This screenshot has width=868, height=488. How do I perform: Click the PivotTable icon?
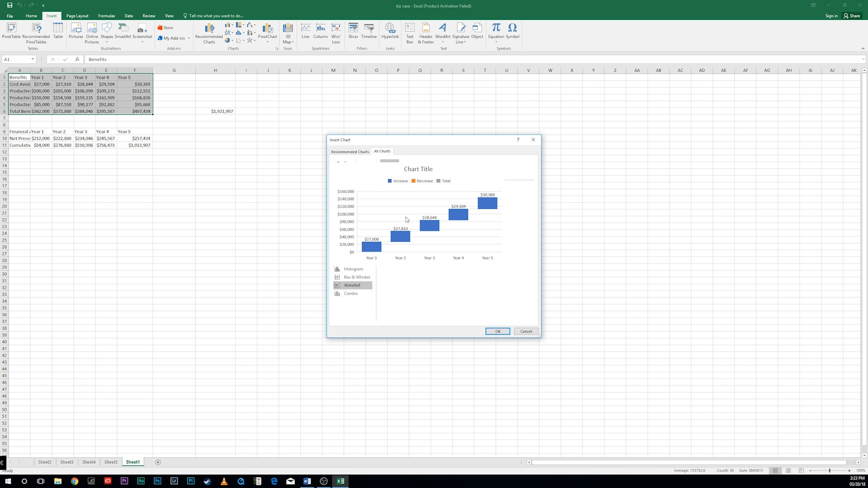(11, 31)
